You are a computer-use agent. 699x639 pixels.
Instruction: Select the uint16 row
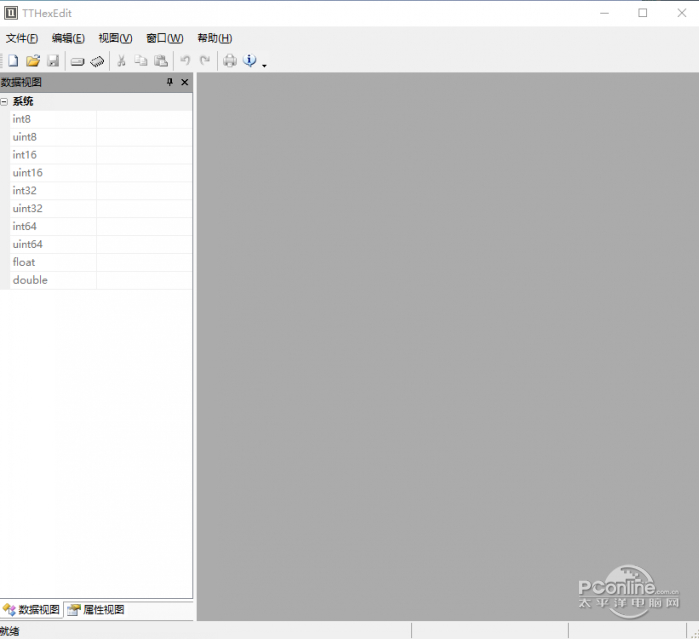101,173
